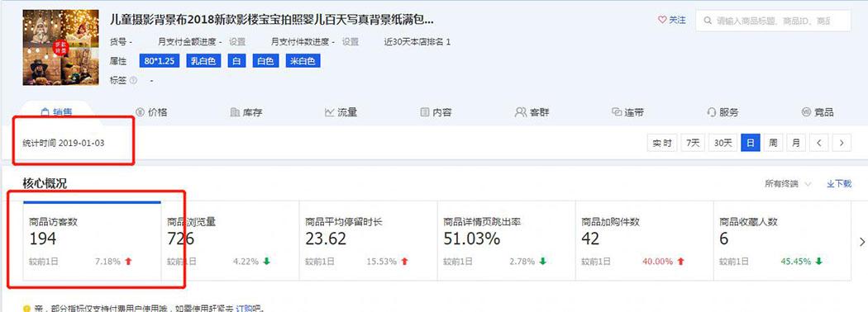This screenshot has width=868, height=312.
Task: Click the 15.53% stay duration change value
Action: click(x=381, y=261)
